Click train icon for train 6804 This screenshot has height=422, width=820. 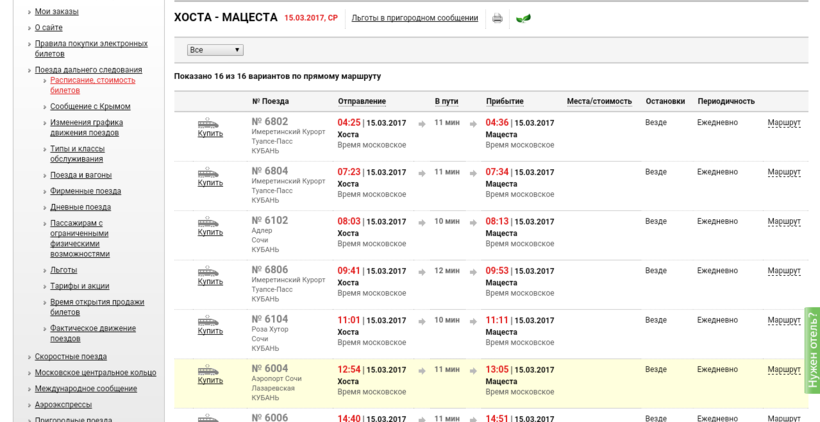[209, 172]
